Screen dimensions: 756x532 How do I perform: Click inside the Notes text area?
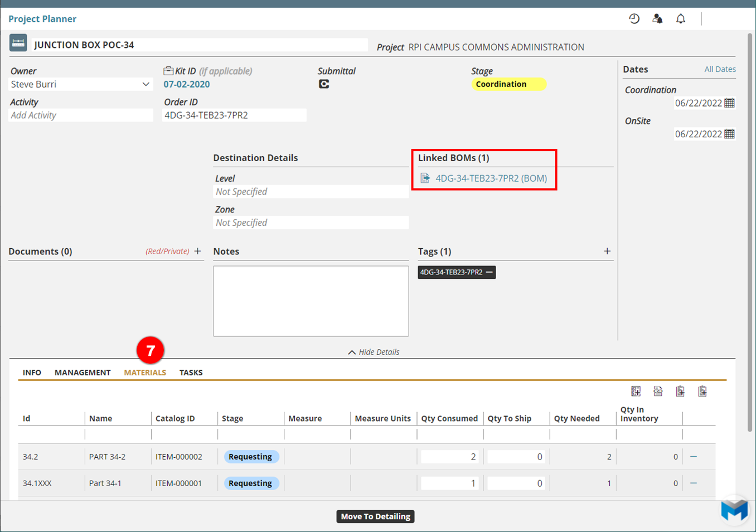click(x=311, y=301)
